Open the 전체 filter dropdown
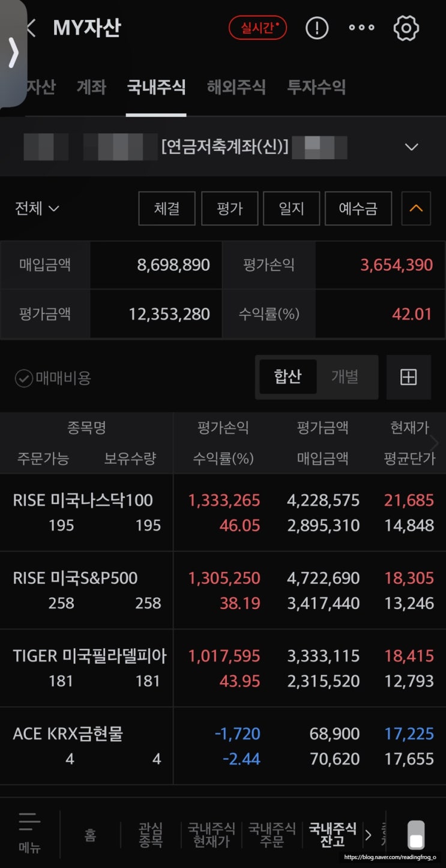This screenshot has width=446, height=868. pyautogui.click(x=37, y=208)
